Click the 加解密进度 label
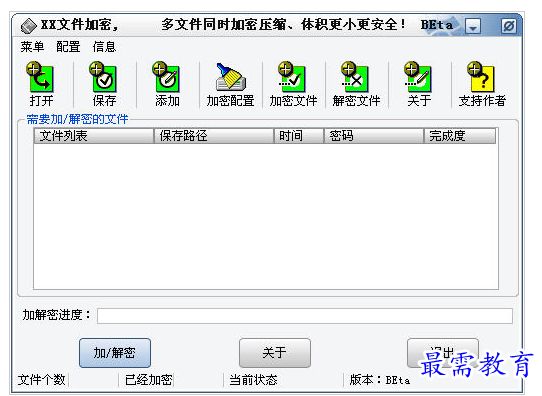This screenshot has width=542, height=396. (56, 315)
